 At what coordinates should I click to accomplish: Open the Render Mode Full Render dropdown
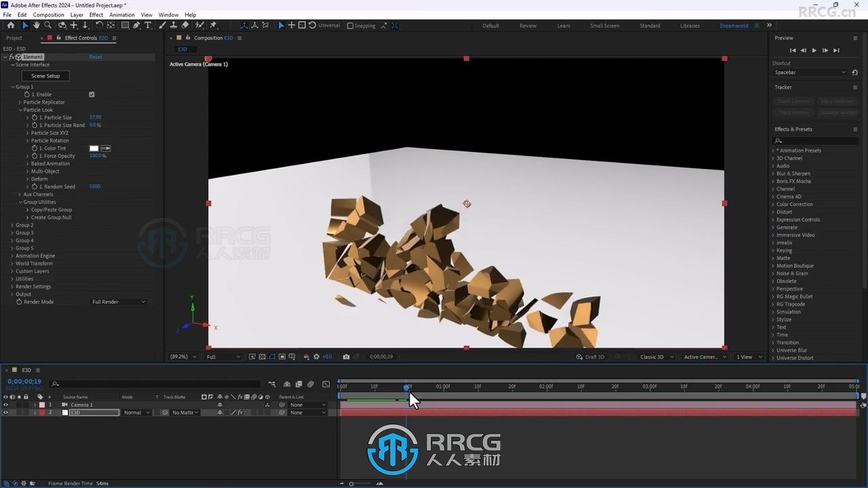click(x=119, y=302)
